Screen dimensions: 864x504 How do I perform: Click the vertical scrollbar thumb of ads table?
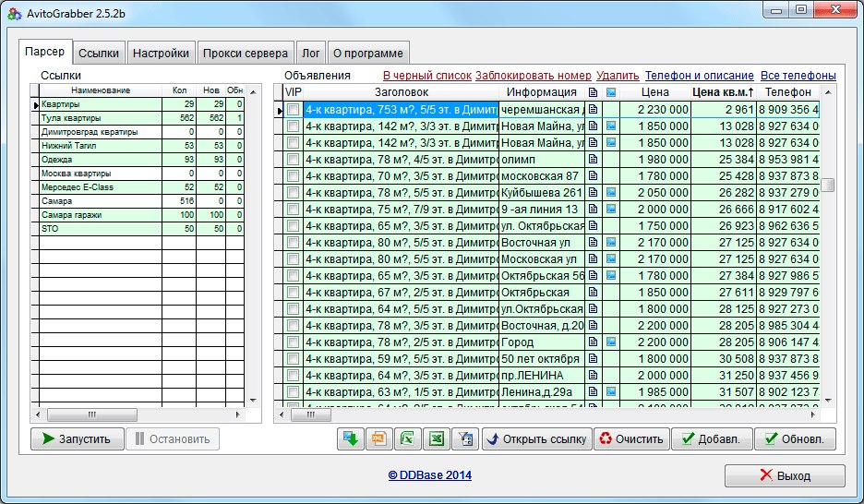click(x=828, y=185)
